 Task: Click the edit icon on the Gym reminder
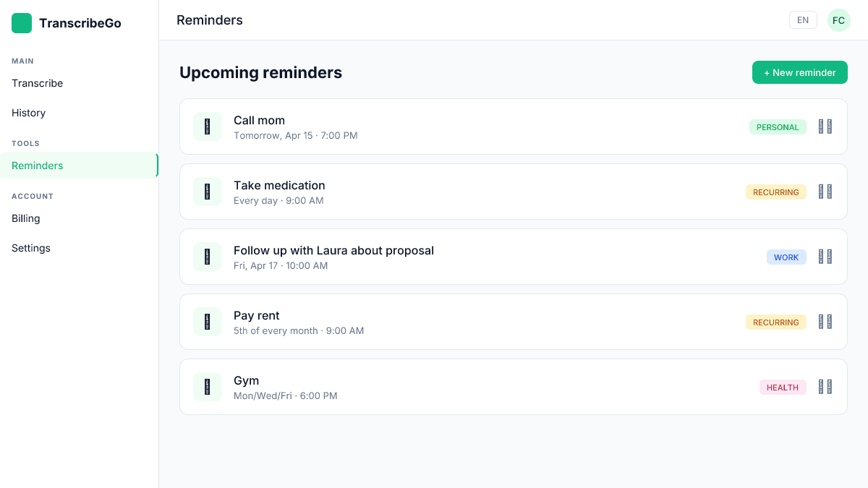point(820,387)
